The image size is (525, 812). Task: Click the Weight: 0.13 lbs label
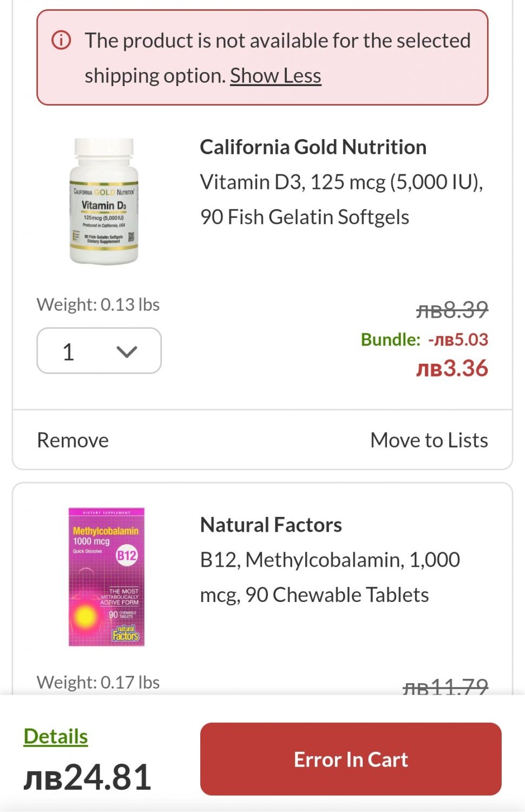(98, 305)
